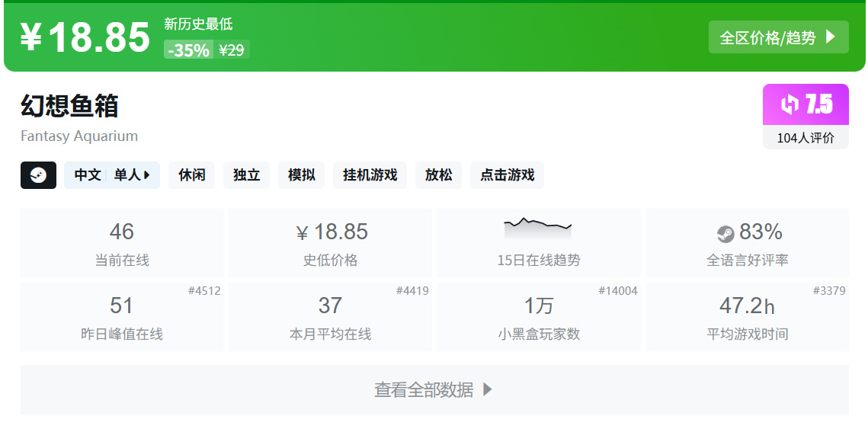The width and height of the screenshot is (868, 432).
Task: Open the 当前在线 stat card
Action: click(122, 243)
